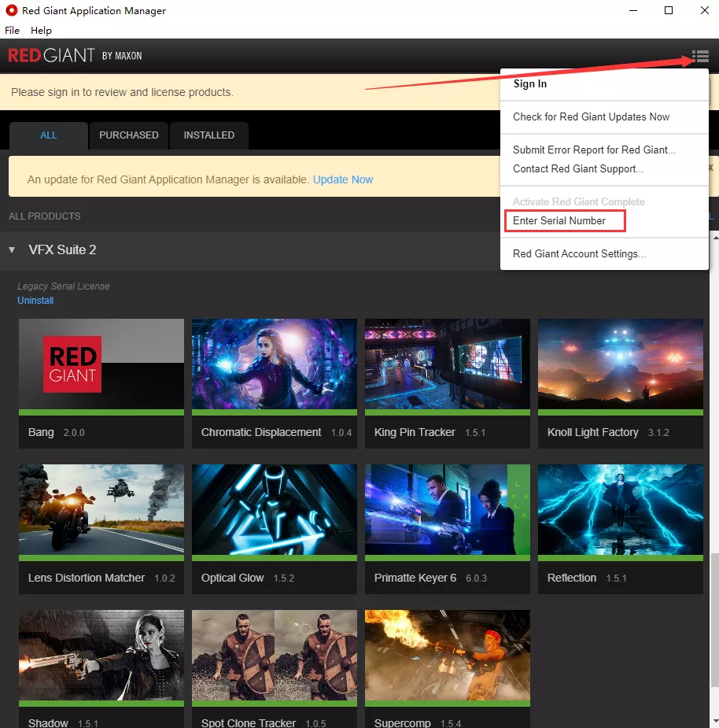This screenshot has height=728, width=719.
Task: Switch to the ALL tab
Action: pyautogui.click(x=48, y=135)
